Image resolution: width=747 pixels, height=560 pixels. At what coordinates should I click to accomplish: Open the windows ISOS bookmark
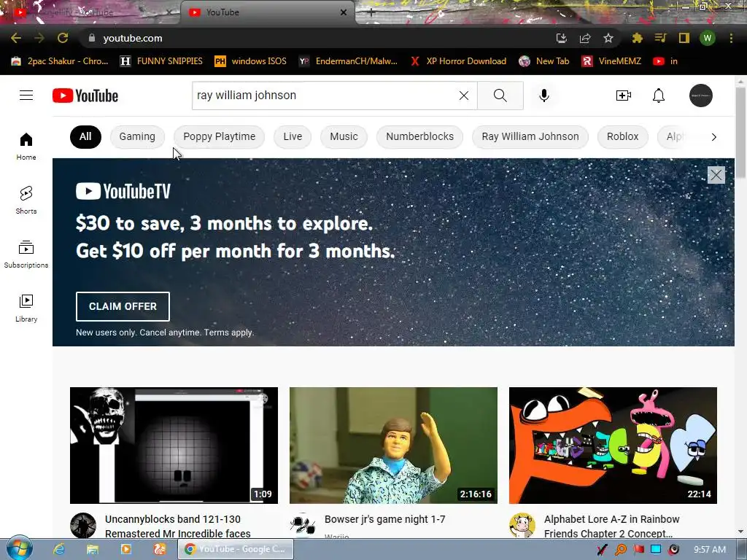coord(251,61)
